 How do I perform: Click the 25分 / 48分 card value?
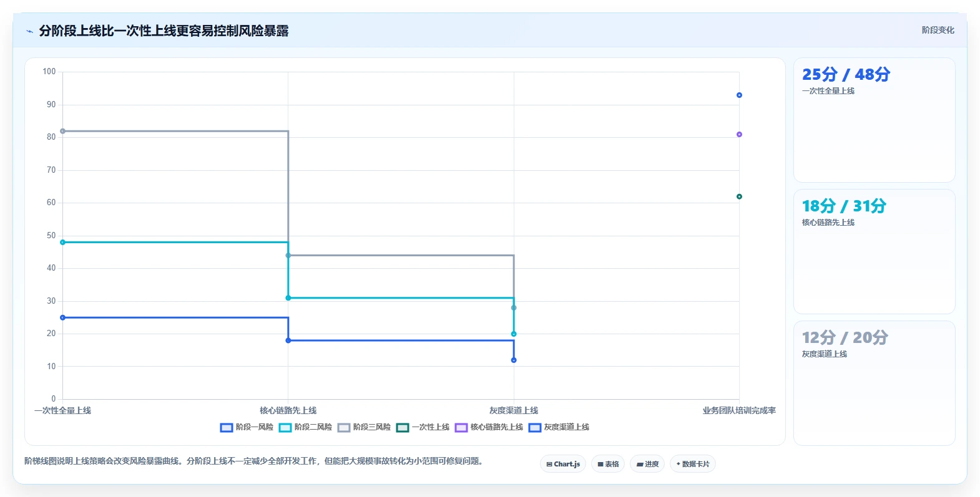click(846, 74)
